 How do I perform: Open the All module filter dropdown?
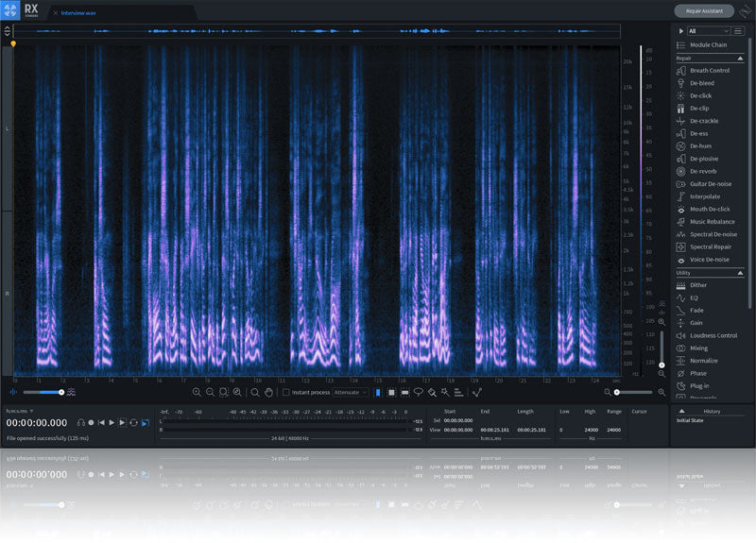point(708,31)
